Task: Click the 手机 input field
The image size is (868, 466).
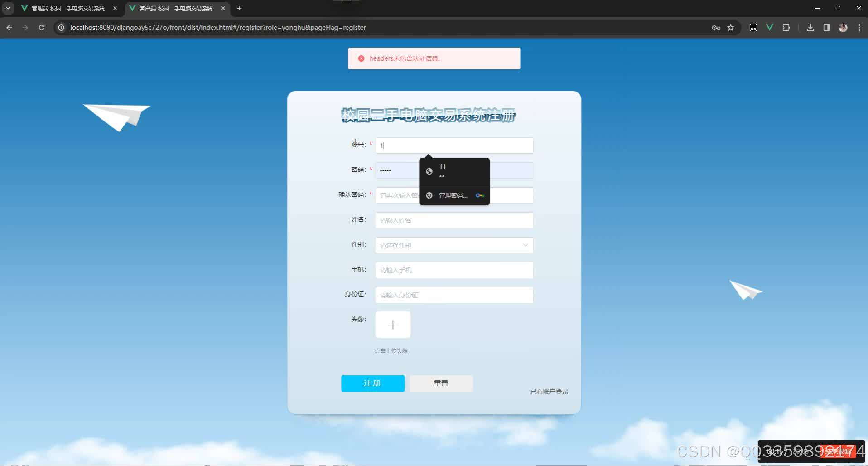Action: 454,270
